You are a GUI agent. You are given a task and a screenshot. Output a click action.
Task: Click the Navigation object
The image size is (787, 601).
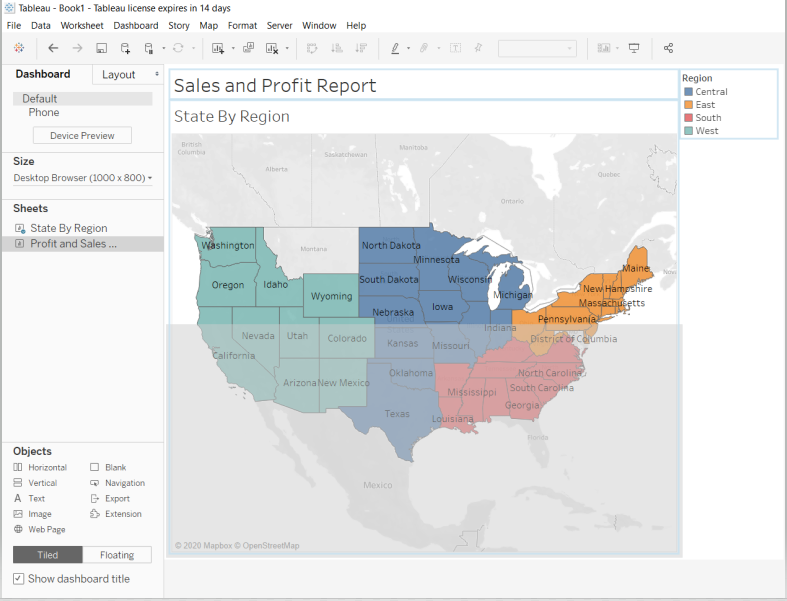pos(117,483)
